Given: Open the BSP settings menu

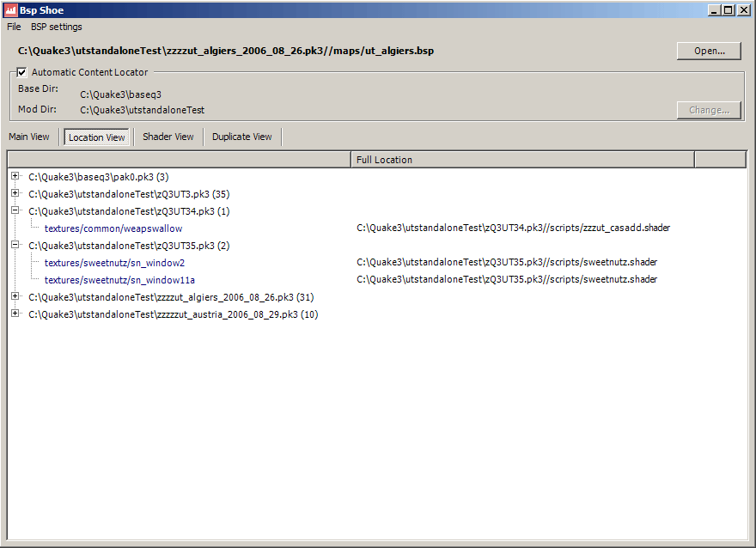Looking at the screenshot, I should 57,27.
